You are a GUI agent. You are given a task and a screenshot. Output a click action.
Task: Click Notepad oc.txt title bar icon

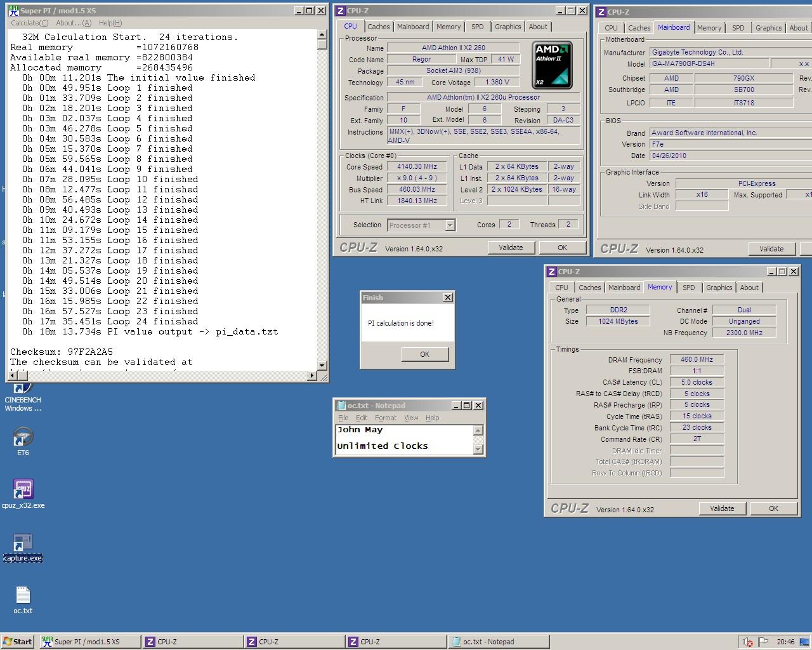point(341,405)
